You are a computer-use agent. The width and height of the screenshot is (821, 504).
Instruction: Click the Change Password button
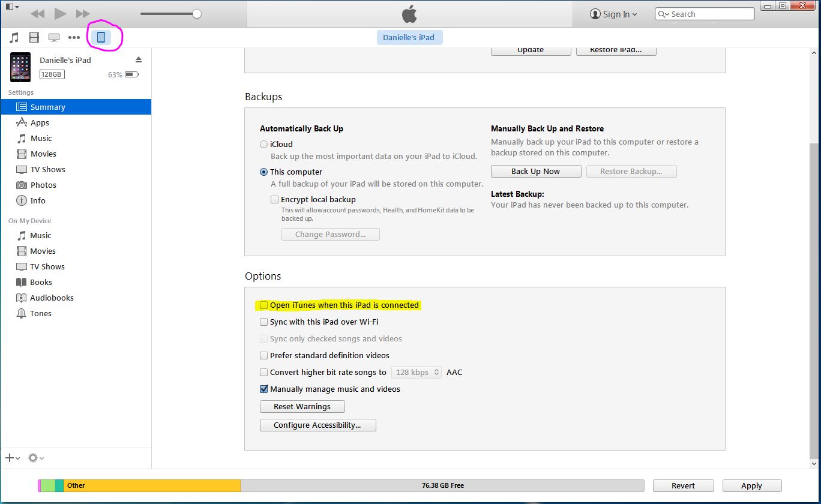(x=330, y=234)
